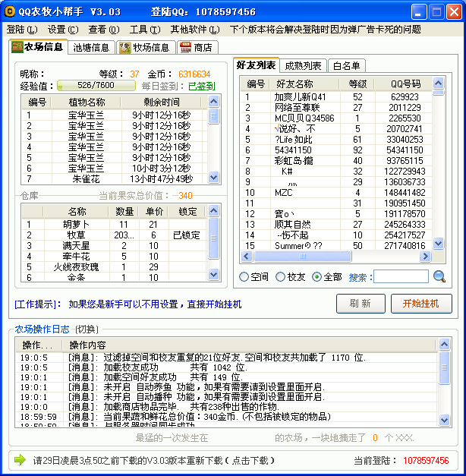Screen dimensions: 466x476
Task: Click friend list scroll-left arrow
Action: pyautogui.click(x=247, y=257)
